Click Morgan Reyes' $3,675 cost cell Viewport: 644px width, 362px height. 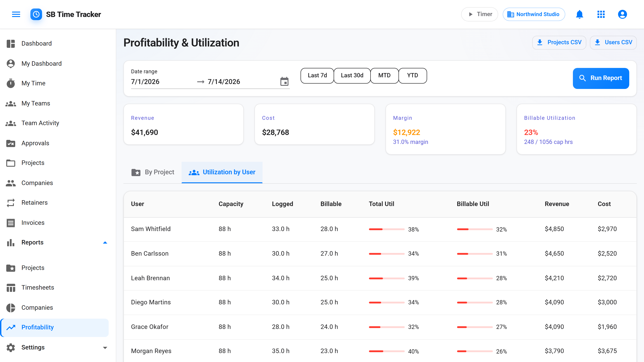(x=607, y=351)
